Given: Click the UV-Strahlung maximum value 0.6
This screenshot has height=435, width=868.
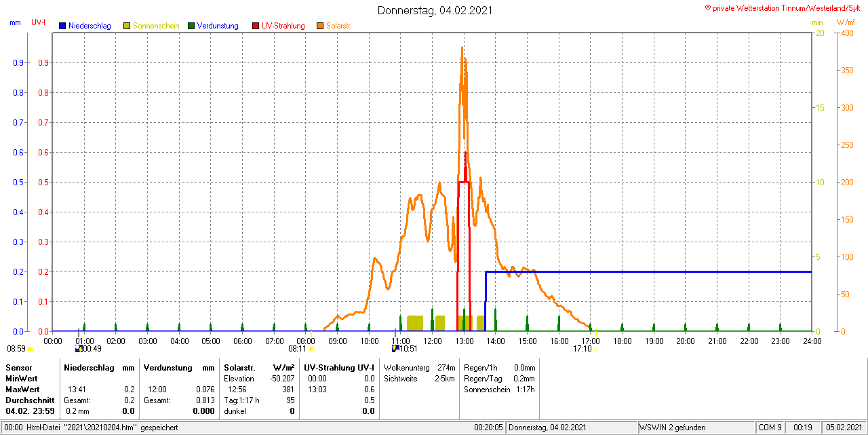Looking at the screenshot, I should point(369,390).
